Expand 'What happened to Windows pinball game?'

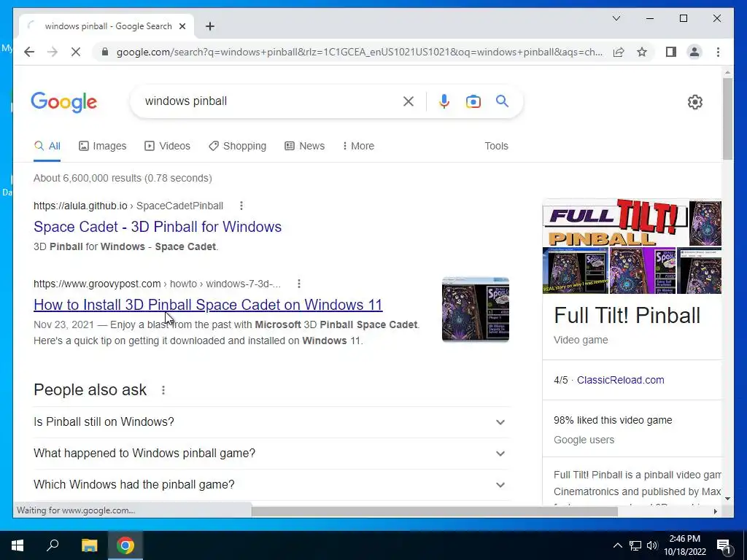(x=270, y=454)
